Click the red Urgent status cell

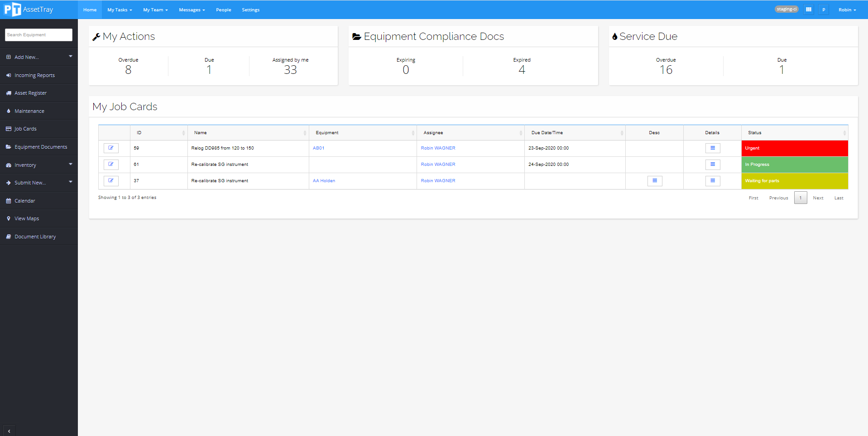point(794,148)
